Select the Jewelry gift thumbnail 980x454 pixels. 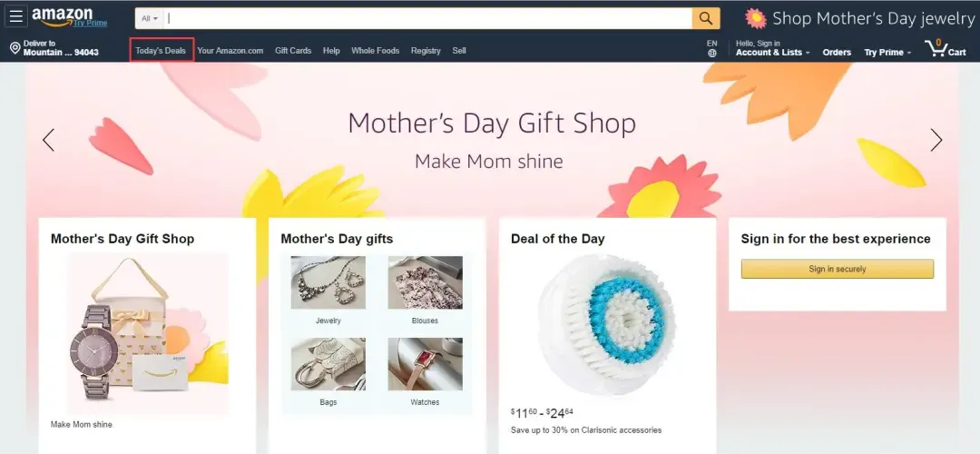(328, 291)
